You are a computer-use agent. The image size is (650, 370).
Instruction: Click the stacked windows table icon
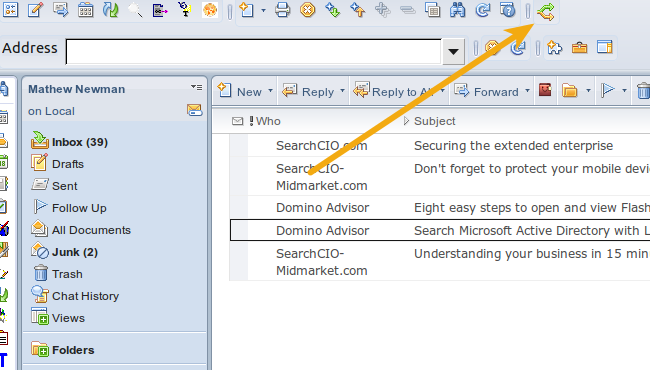[432, 9]
